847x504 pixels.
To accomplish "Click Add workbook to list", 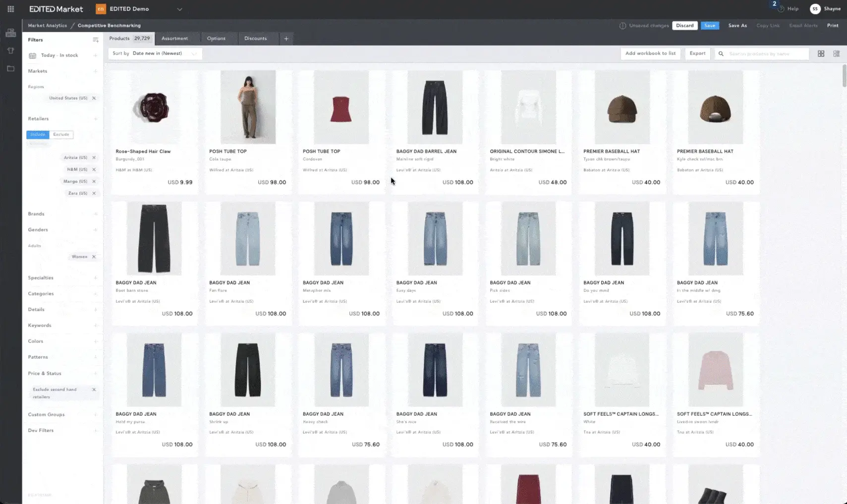I will [x=650, y=54].
